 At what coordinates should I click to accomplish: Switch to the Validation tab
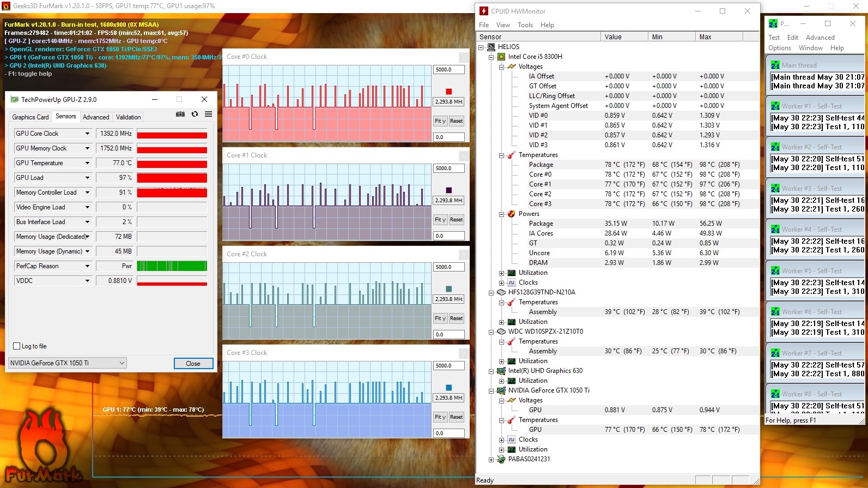(128, 117)
